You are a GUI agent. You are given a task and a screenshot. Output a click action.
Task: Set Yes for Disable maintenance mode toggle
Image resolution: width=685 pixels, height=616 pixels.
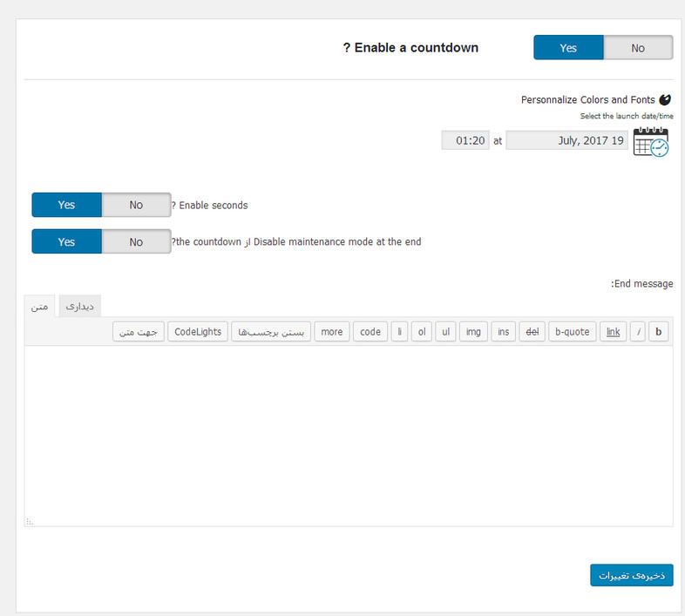pos(66,241)
